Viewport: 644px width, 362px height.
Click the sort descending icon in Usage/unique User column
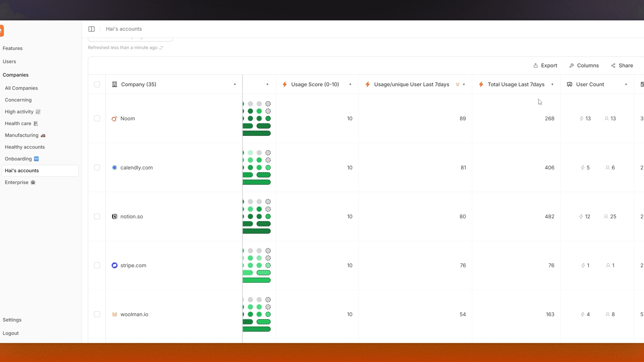click(x=458, y=84)
